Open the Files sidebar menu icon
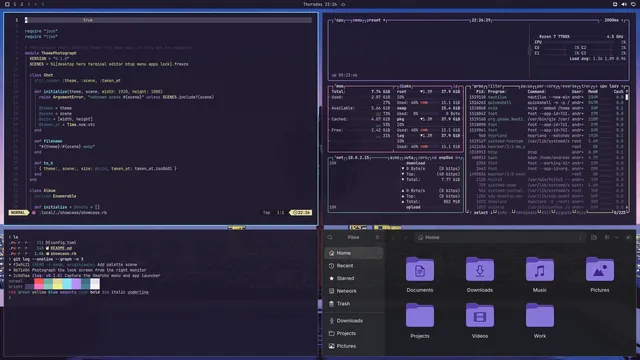 [377, 238]
